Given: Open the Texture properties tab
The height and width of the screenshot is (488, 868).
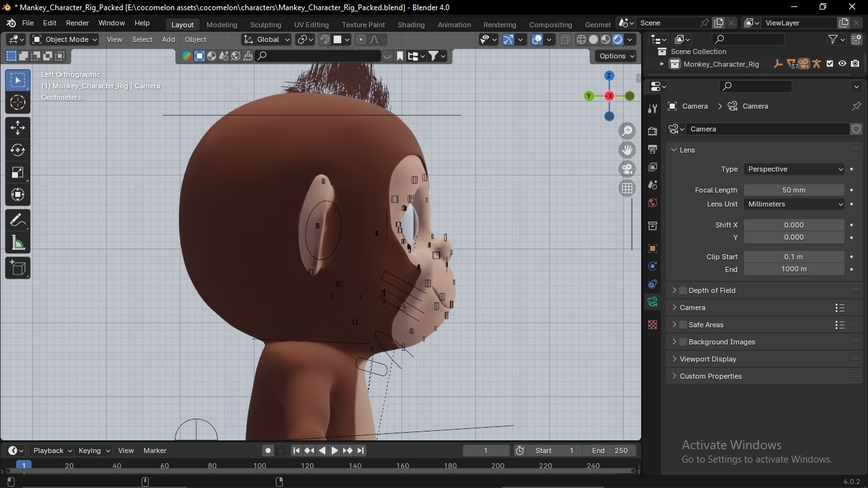Looking at the screenshot, I should pyautogui.click(x=653, y=325).
